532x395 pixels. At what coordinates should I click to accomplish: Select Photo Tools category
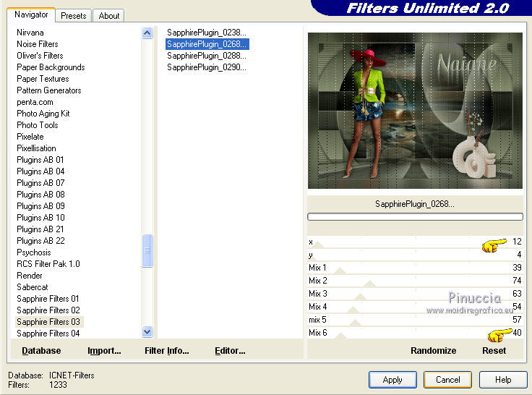[38, 125]
